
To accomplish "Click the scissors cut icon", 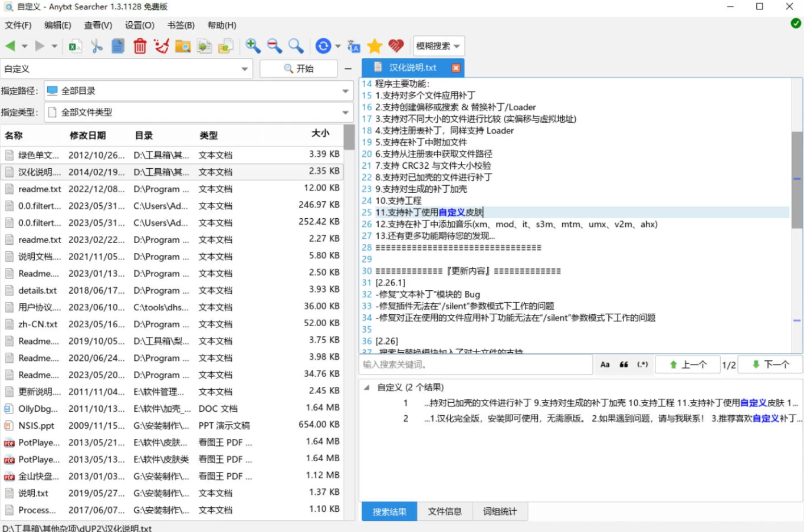I will click(x=97, y=46).
